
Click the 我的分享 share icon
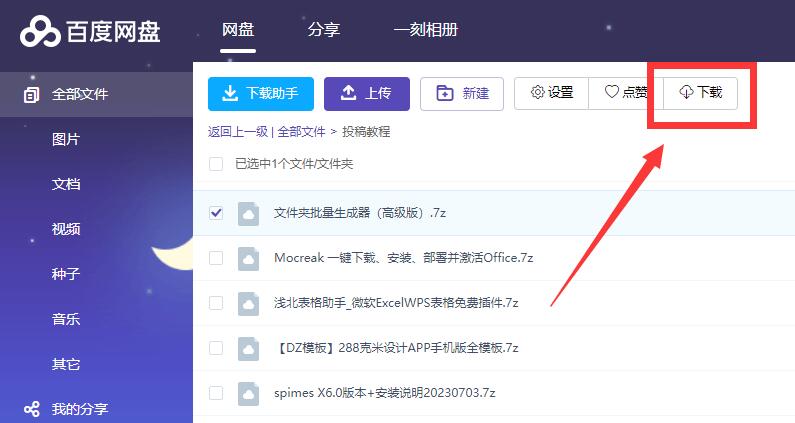coord(31,408)
